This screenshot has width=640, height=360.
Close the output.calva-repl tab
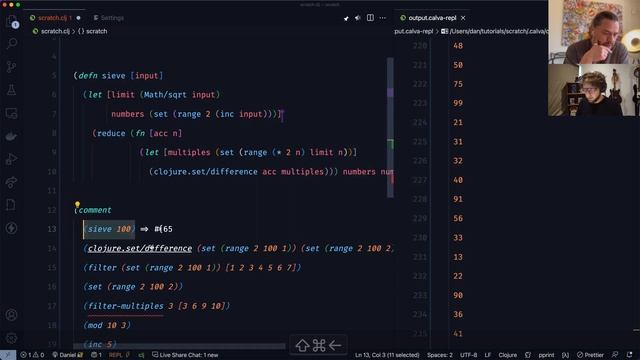(463, 18)
